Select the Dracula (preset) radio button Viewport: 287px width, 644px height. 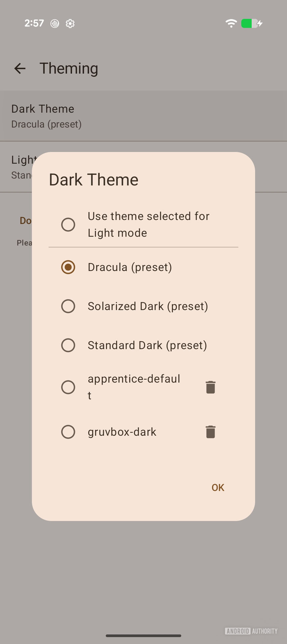pos(68,267)
